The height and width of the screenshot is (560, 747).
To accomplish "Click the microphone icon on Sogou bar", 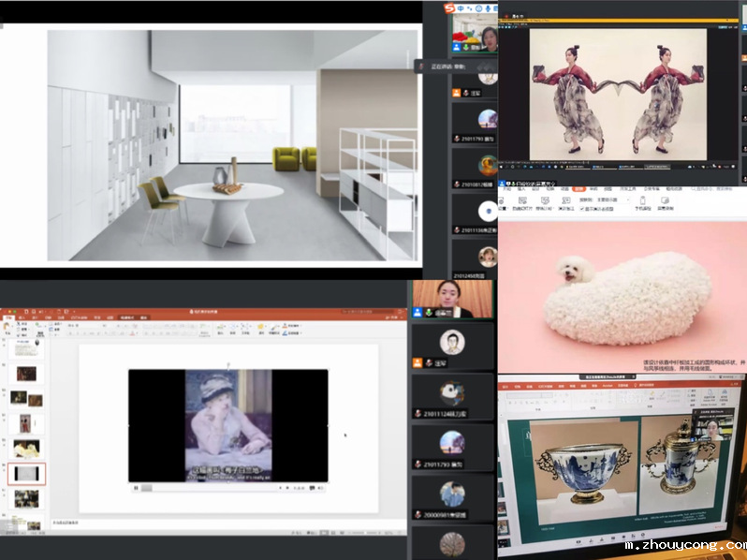I will 488,8.
